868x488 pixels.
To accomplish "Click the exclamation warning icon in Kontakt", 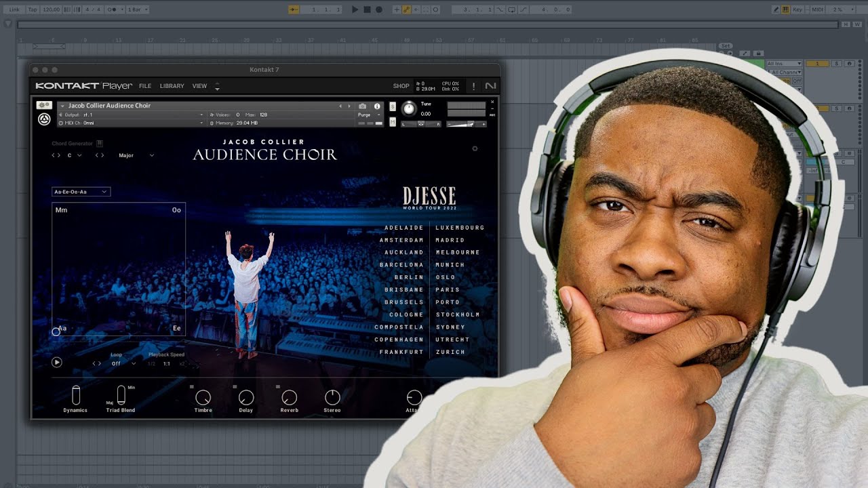I will point(473,86).
